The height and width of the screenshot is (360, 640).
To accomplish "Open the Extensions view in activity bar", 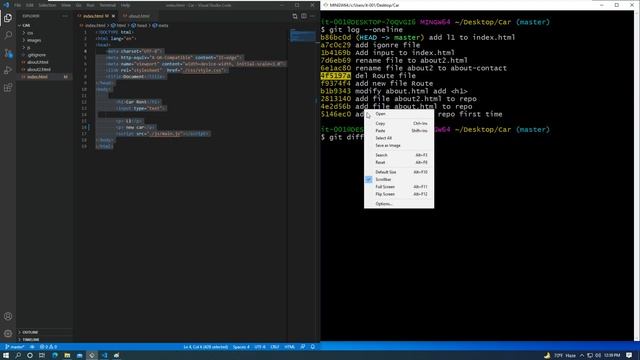I will tap(8, 87).
